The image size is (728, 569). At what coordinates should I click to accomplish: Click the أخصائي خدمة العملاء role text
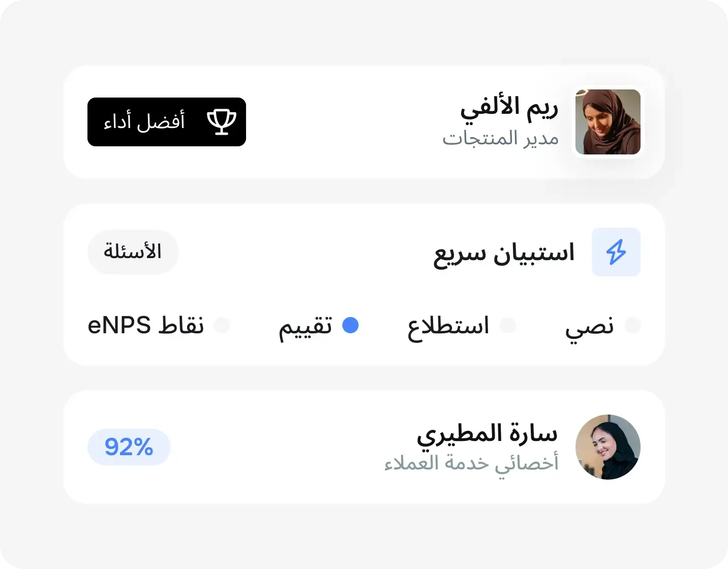pyautogui.click(x=472, y=463)
